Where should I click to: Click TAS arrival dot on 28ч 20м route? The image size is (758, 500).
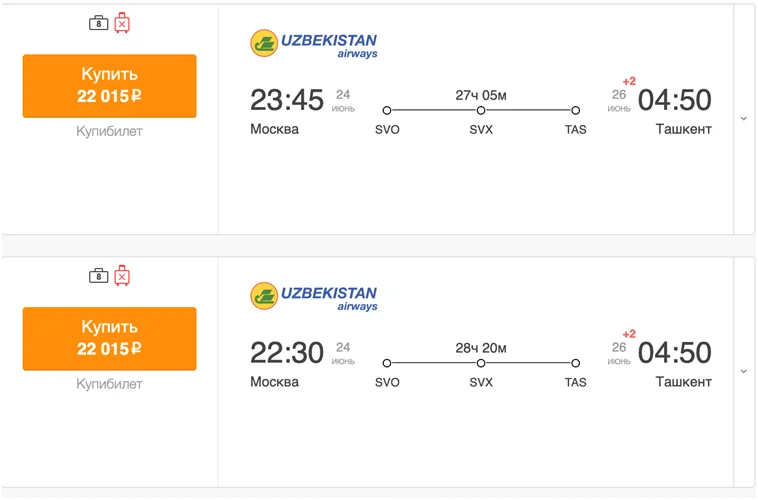coord(576,363)
